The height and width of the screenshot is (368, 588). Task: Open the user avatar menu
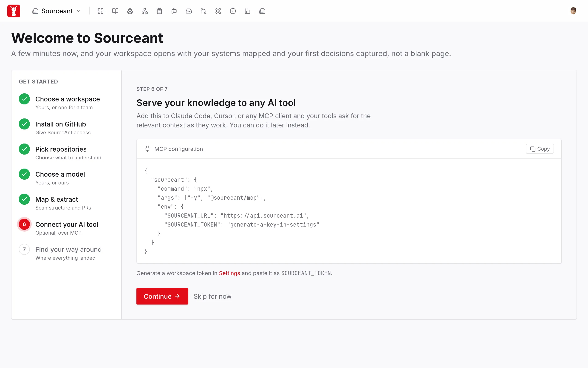pyautogui.click(x=573, y=11)
